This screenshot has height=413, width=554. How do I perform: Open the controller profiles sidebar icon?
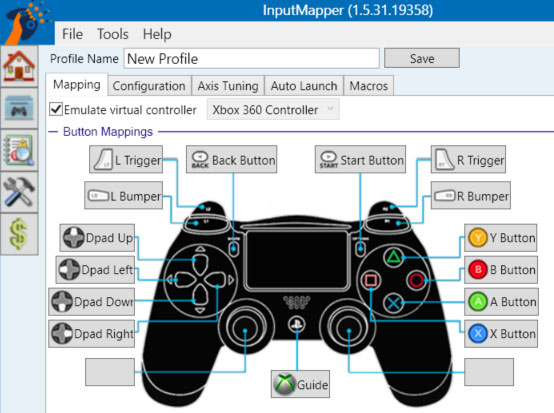[19, 108]
